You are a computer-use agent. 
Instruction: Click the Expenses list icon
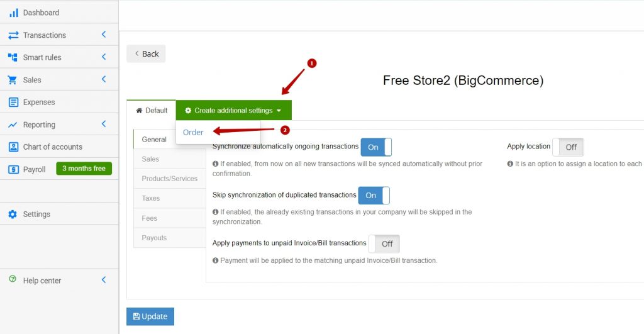tap(14, 103)
